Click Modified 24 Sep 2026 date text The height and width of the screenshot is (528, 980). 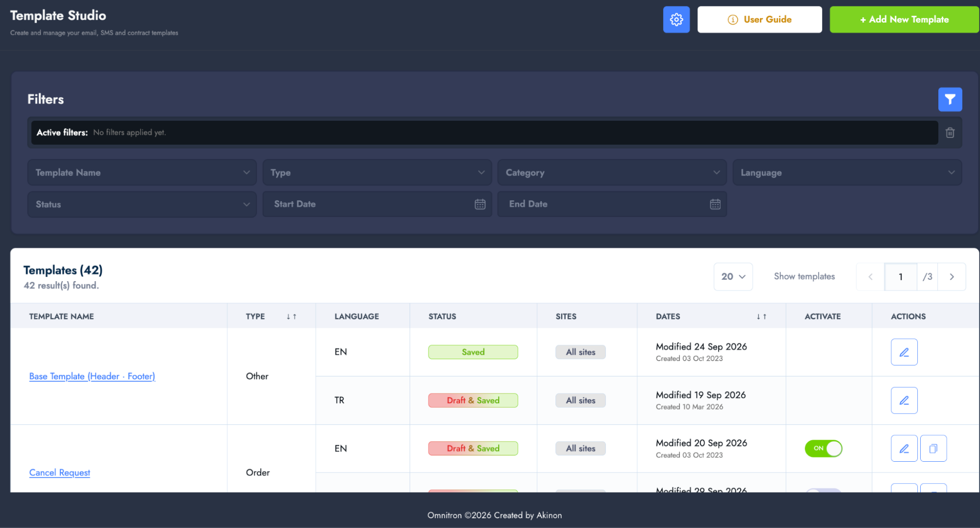click(701, 346)
